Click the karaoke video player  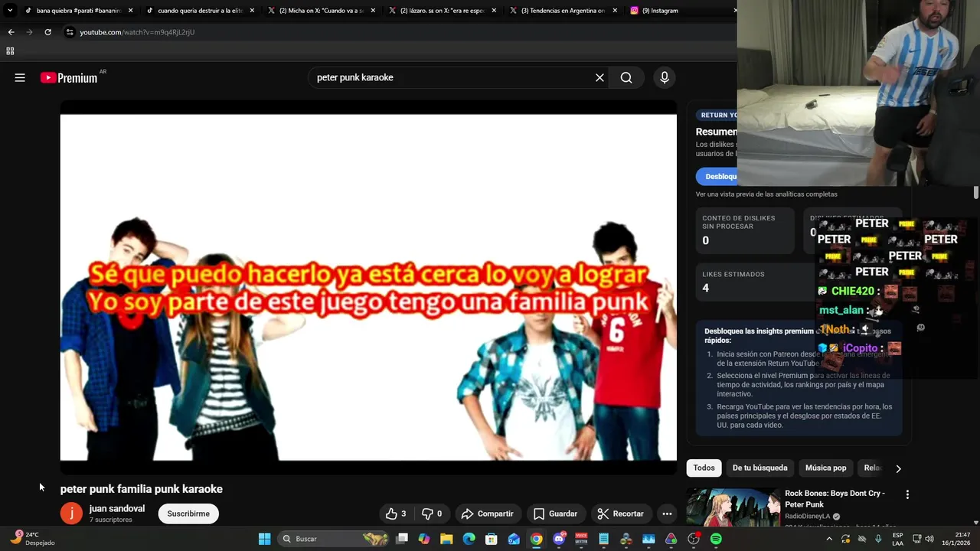click(368, 288)
